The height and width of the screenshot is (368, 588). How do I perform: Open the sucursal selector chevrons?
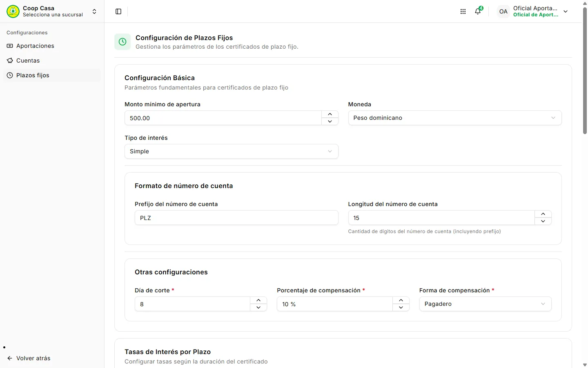click(94, 11)
